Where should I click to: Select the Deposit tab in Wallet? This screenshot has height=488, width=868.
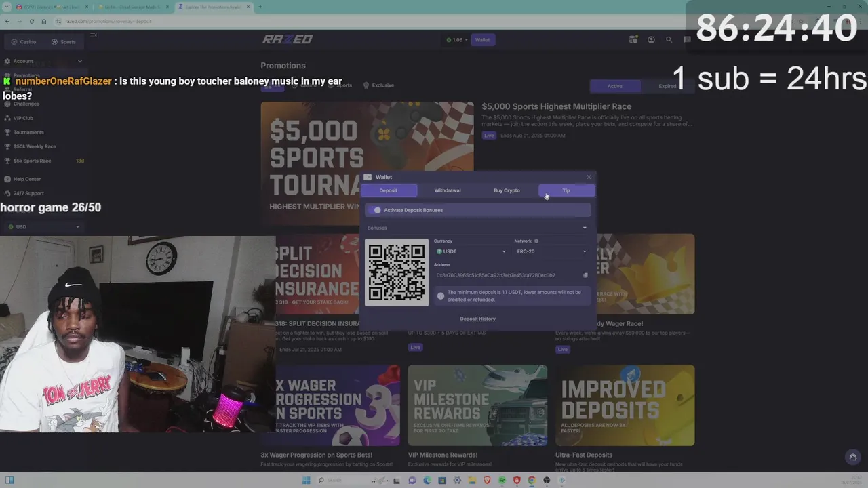coord(389,190)
